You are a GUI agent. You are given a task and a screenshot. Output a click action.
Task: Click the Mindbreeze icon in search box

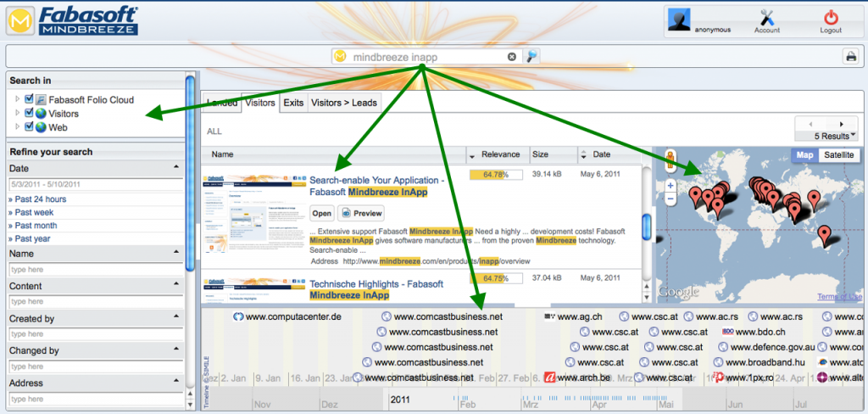(341, 57)
